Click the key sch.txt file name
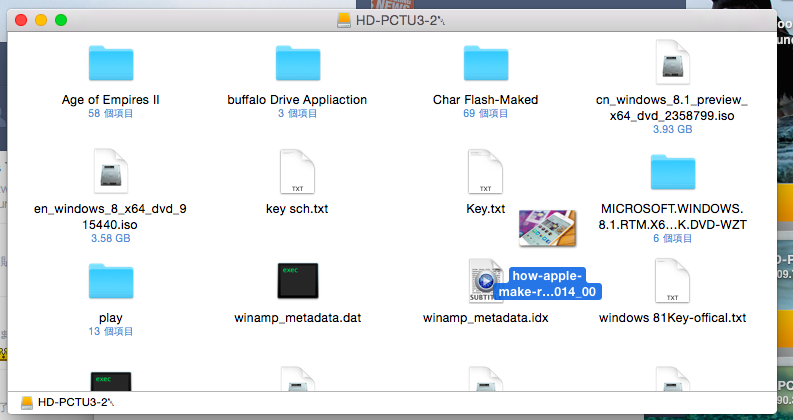The height and width of the screenshot is (420, 793). point(297,209)
